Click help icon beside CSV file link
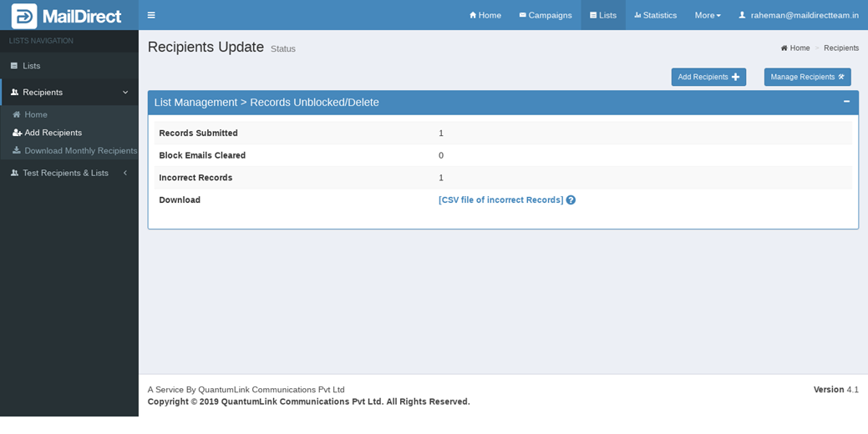 coord(571,200)
